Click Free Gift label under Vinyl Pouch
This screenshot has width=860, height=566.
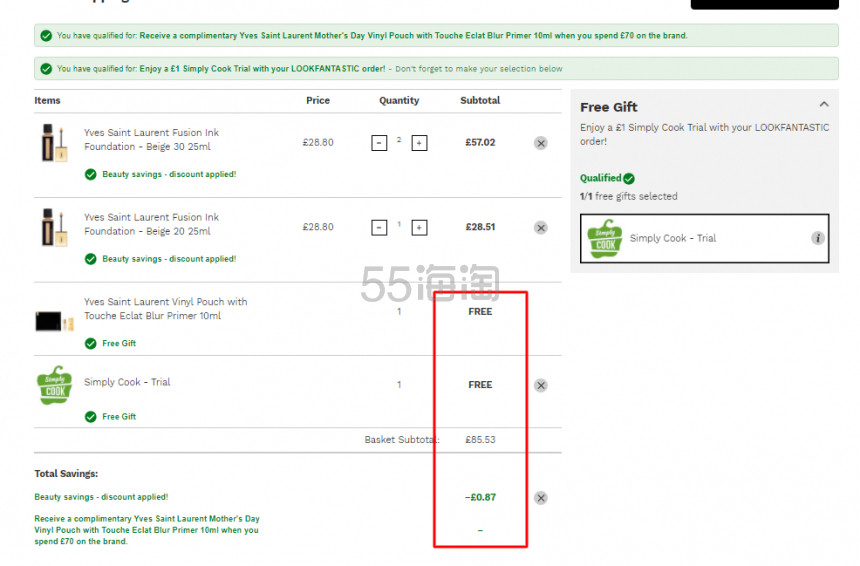[119, 344]
